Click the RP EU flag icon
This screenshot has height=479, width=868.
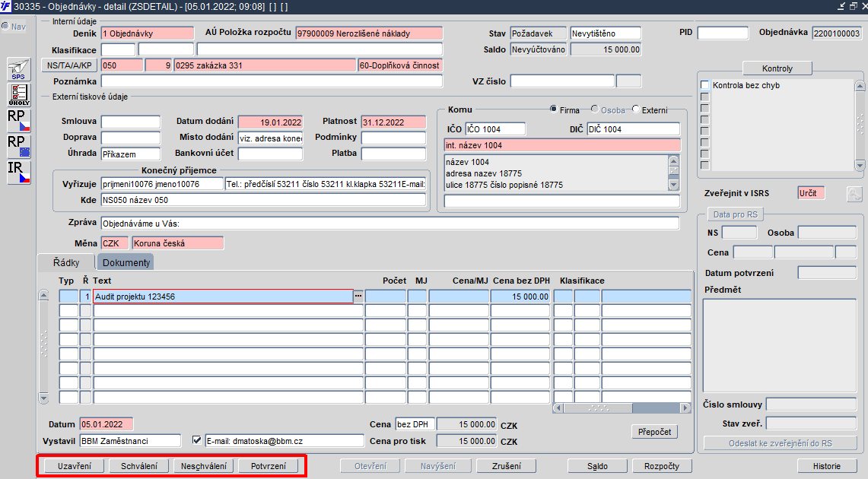(x=19, y=147)
